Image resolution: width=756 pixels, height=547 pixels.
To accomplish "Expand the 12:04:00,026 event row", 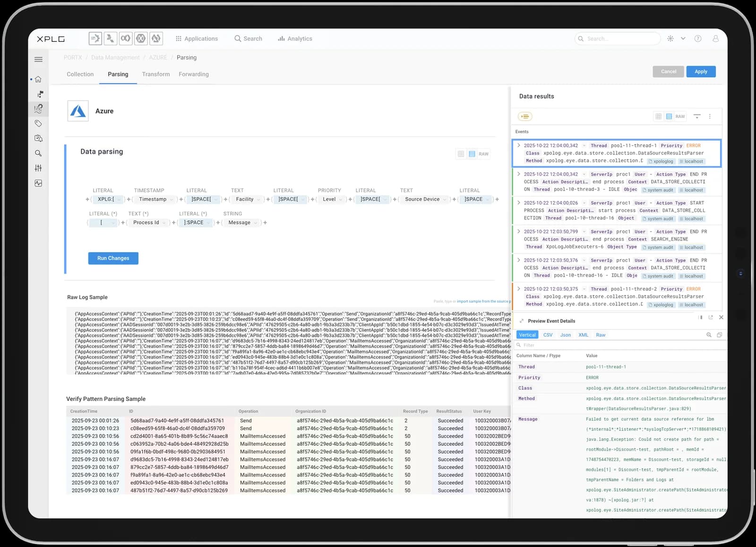I will (519, 203).
